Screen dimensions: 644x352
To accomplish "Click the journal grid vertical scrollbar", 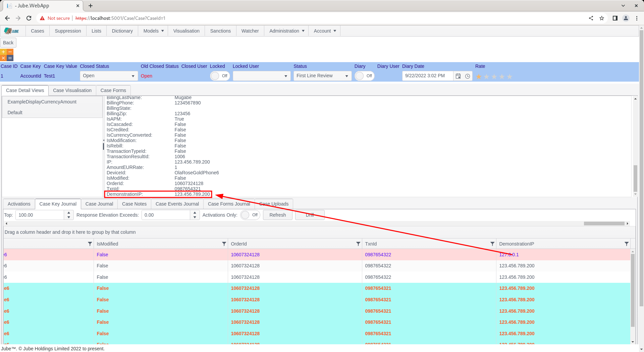I will (x=633, y=290).
